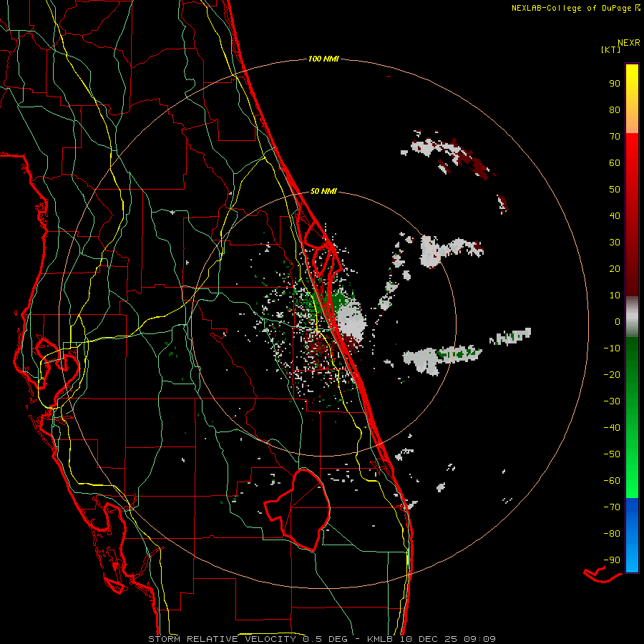Click the 100 NMI range ring label
Screen dimensions: 644x644
[x=323, y=59]
